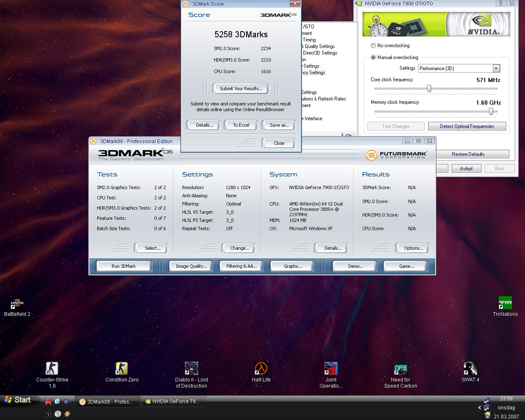
Task: Click the Demo button
Action: click(x=356, y=266)
